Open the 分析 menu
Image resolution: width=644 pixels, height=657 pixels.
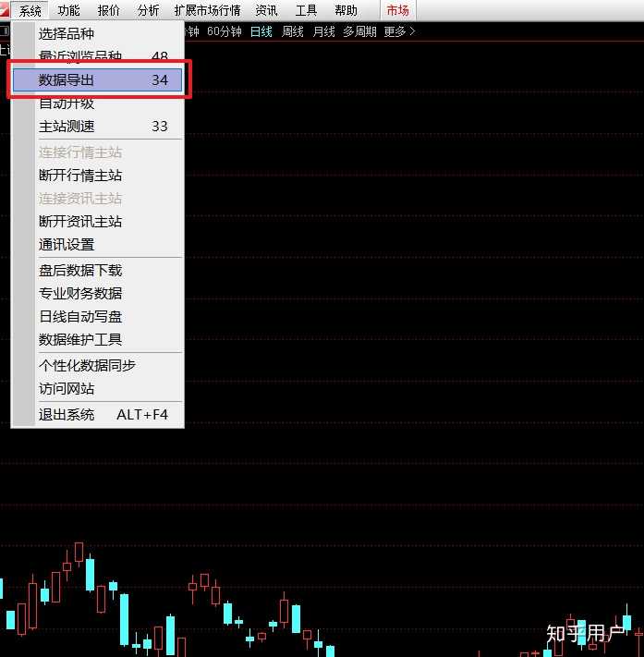click(149, 10)
